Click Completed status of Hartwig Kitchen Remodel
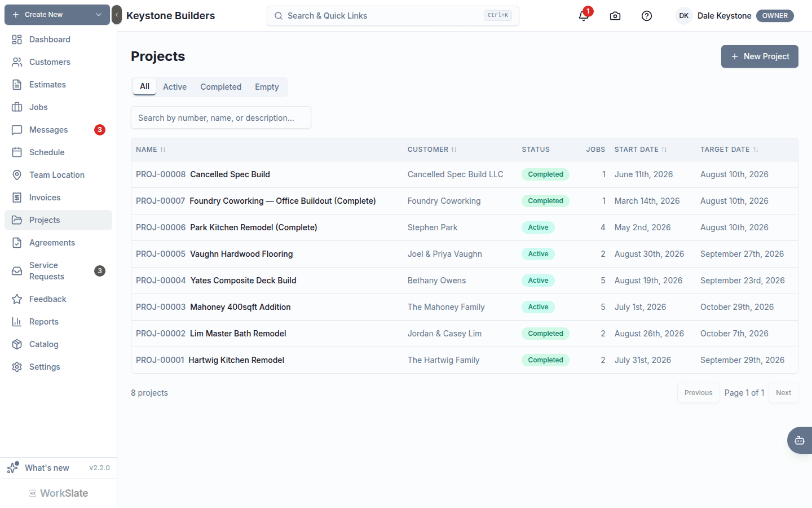 point(545,360)
